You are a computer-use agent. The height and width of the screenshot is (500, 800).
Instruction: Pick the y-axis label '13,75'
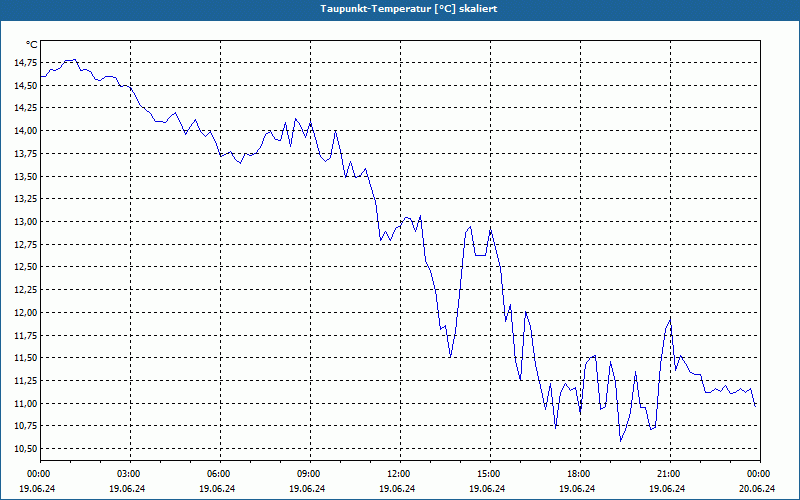point(26,154)
